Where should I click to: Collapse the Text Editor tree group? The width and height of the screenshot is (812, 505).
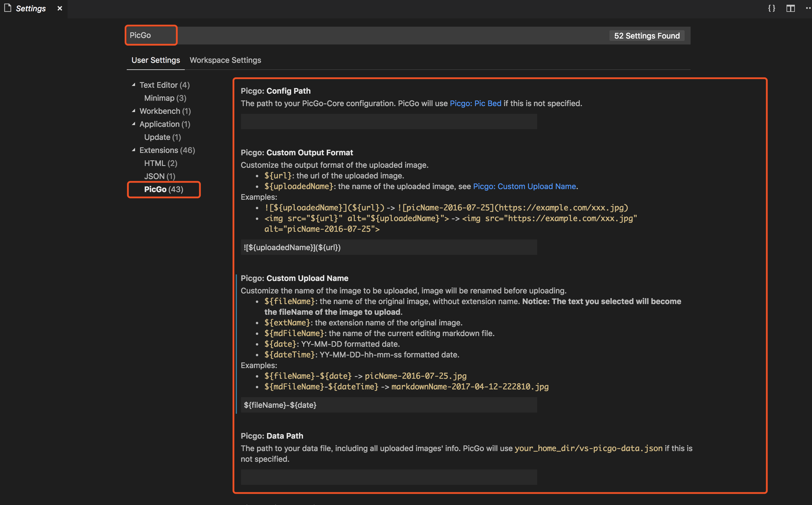pyautogui.click(x=134, y=85)
